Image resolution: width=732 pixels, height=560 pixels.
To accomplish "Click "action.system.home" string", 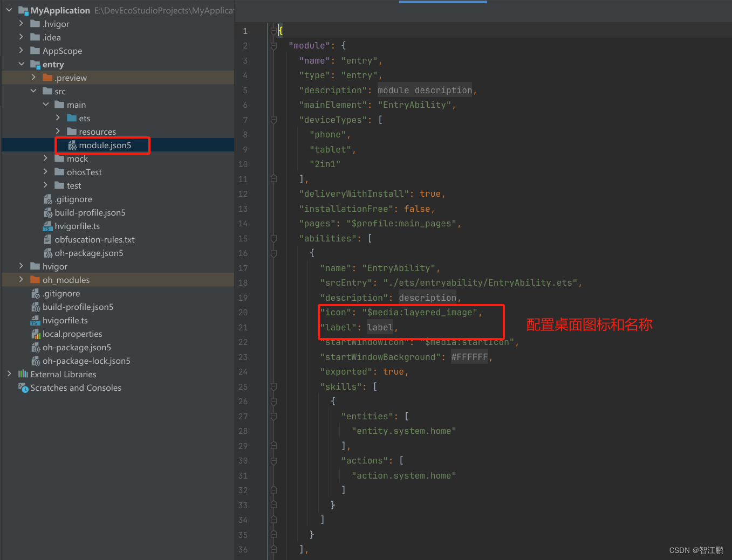I will pyautogui.click(x=404, y=476).
